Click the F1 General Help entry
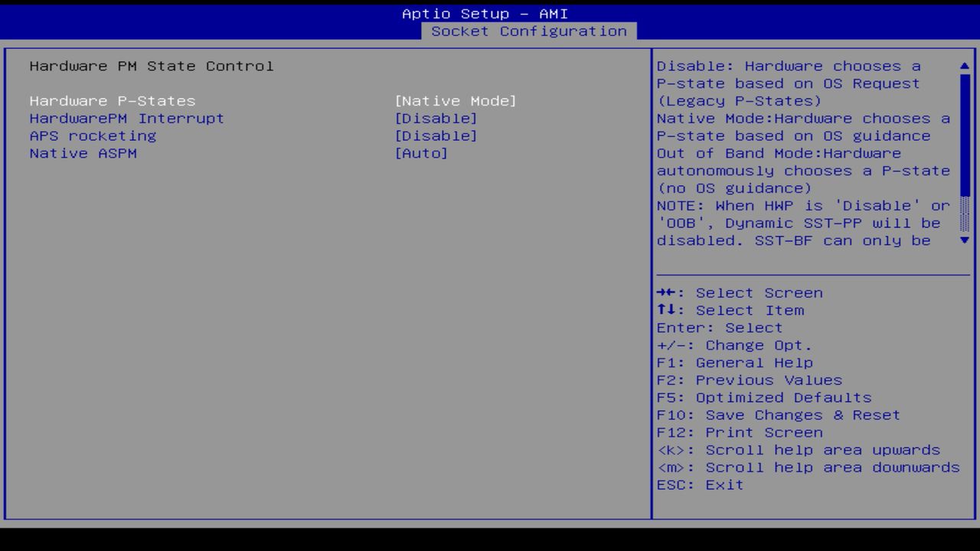Image resolution: width=980 pixels, height=551 pixels. coord(735,362)
